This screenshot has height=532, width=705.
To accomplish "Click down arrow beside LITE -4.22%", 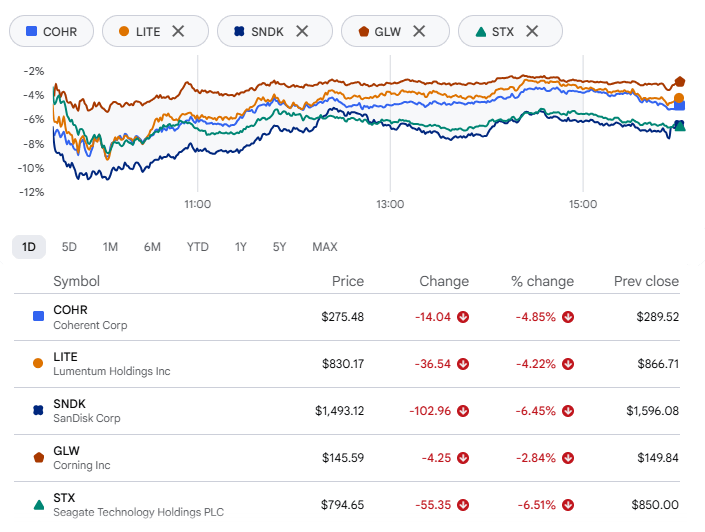I will click(568, 364).
